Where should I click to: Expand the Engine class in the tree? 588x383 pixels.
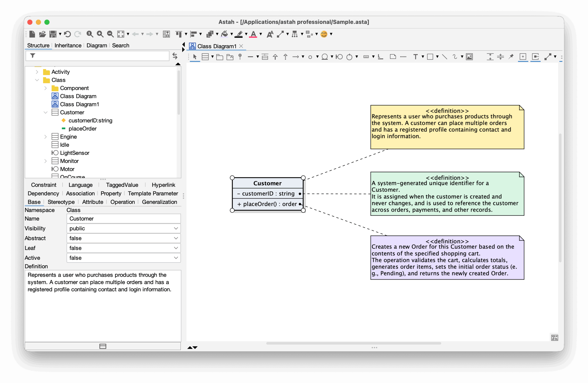45,137
